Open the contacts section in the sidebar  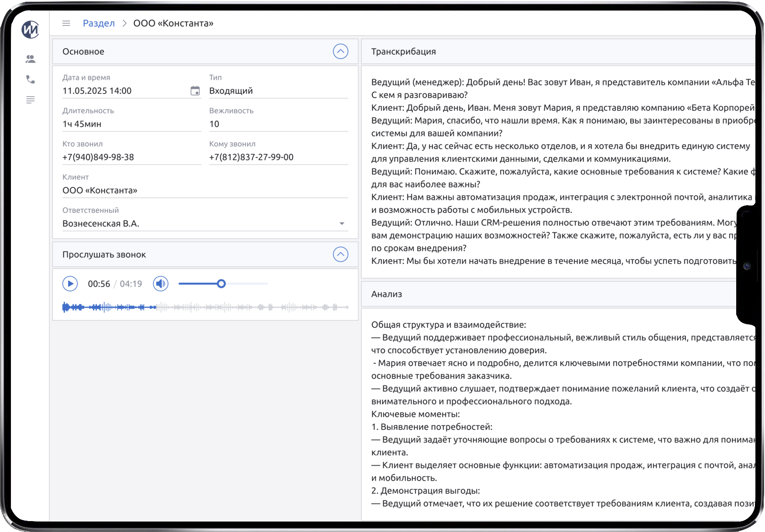tap(30, 59)
